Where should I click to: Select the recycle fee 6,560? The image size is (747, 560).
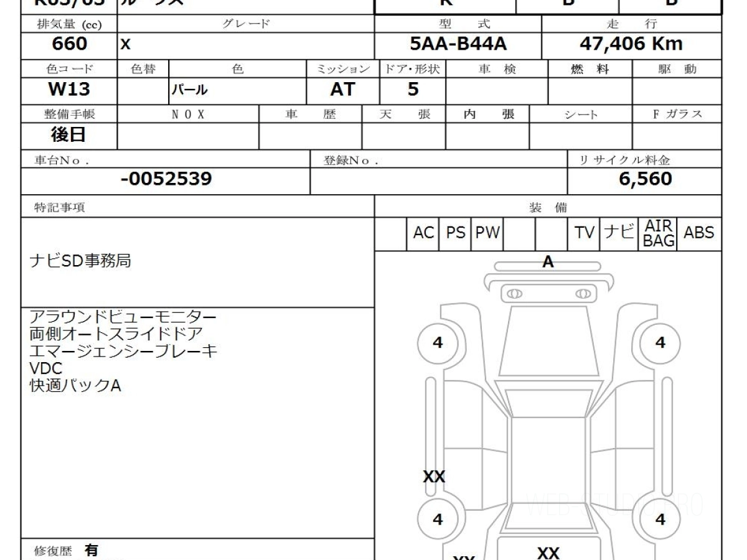(645, 180)
